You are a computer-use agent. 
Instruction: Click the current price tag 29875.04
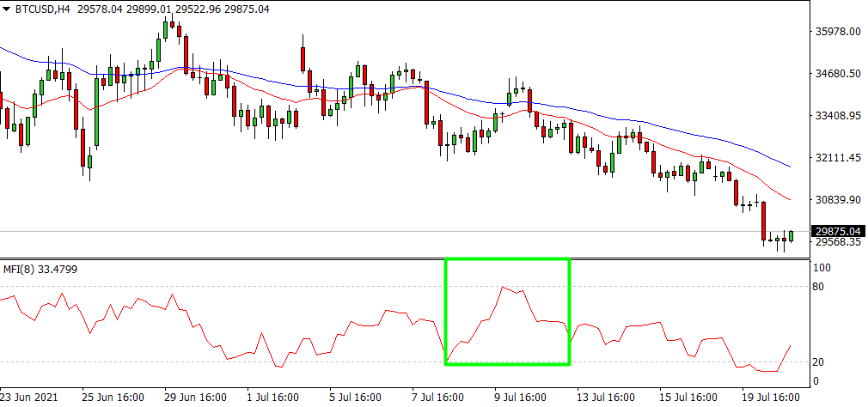pos(837,231)
